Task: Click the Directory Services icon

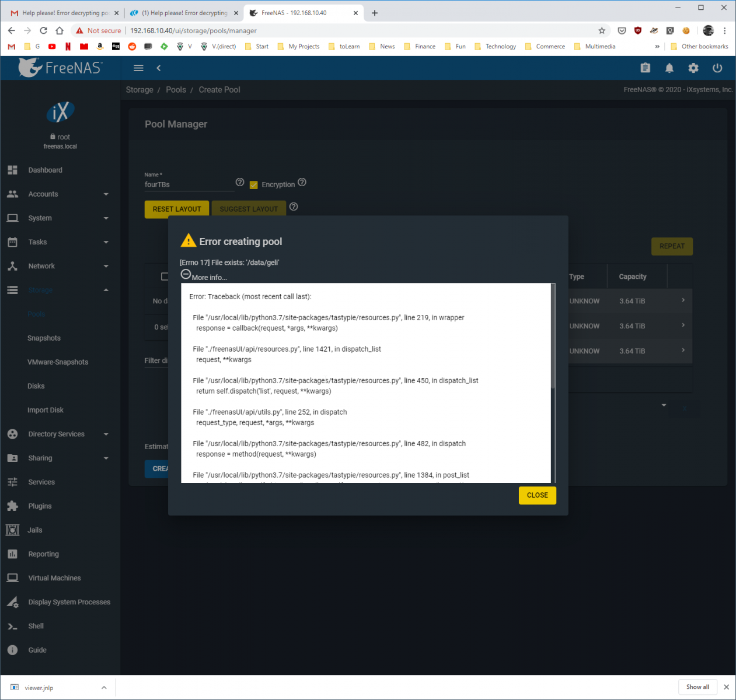Action: 12,433
